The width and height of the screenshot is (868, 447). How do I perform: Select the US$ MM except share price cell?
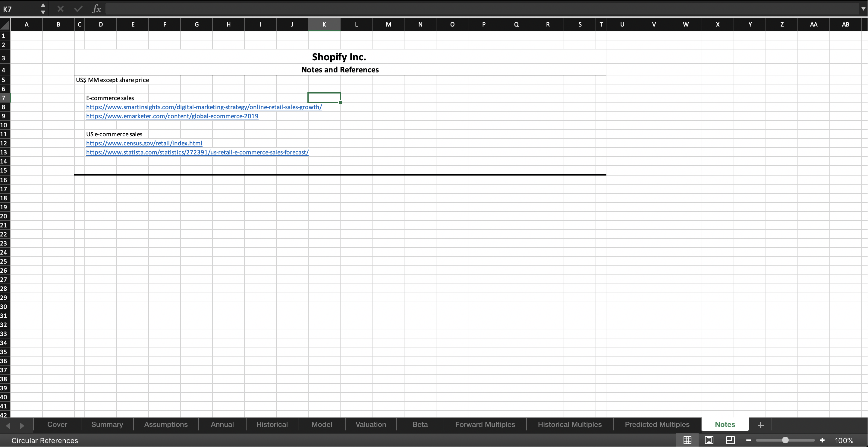[x=112, y=80]
